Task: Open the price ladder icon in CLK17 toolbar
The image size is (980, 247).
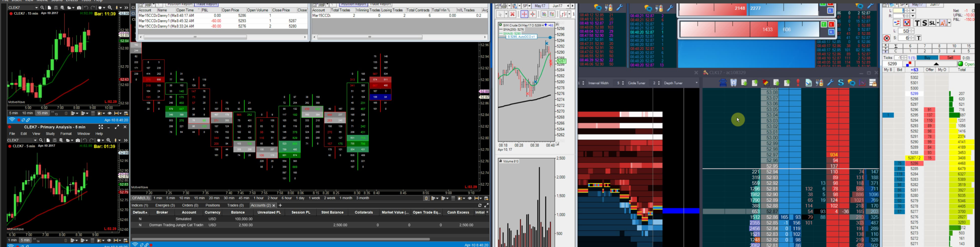Action: click(x=723, y=83)
